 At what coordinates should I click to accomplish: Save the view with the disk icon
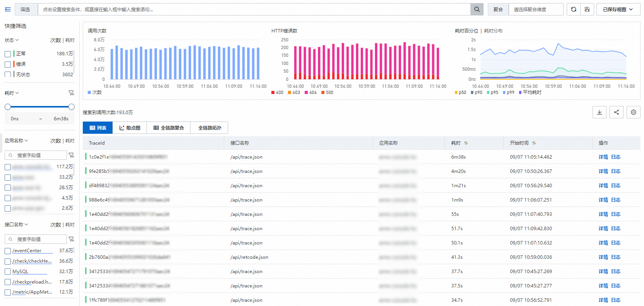587,9
